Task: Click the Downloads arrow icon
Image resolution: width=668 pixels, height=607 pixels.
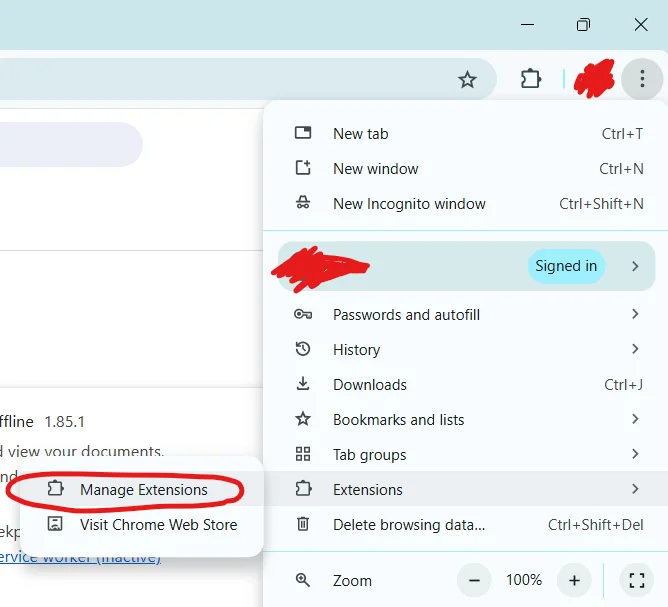Action: point(303,384)
